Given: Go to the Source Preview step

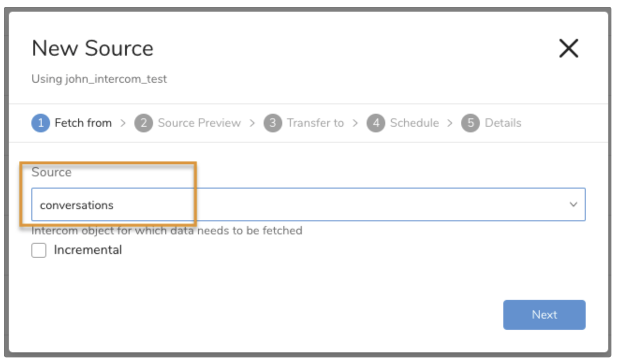Looking at the screenshot, I should 199,123.
